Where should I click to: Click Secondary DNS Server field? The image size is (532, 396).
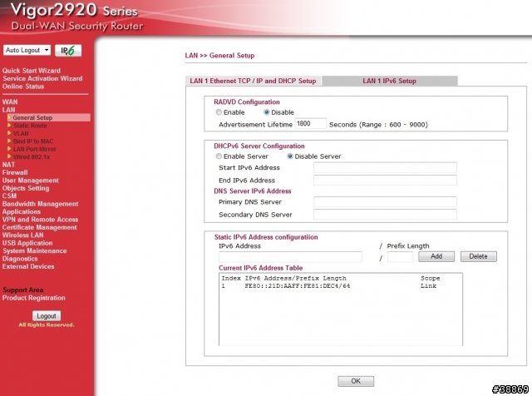click(x=385, y=215)
